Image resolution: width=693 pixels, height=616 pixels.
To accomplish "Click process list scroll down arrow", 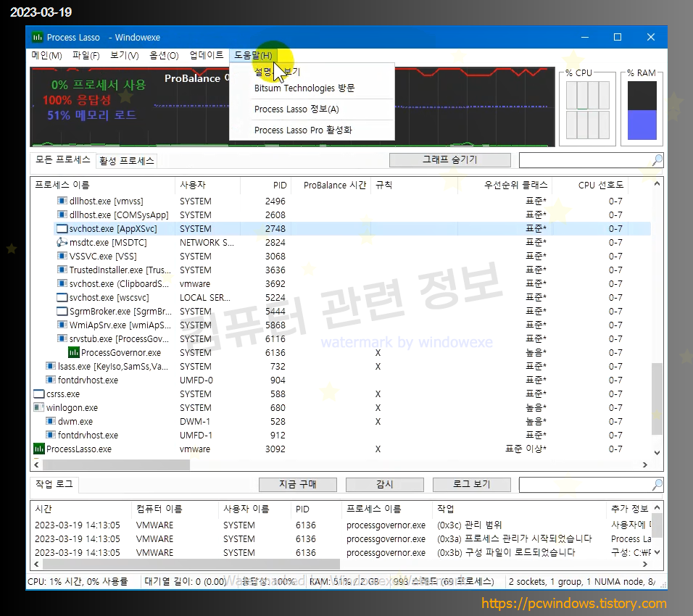I will coord(657,452).
